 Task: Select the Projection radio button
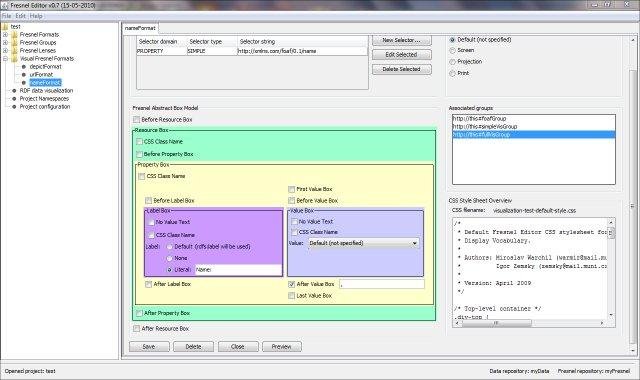452,62
